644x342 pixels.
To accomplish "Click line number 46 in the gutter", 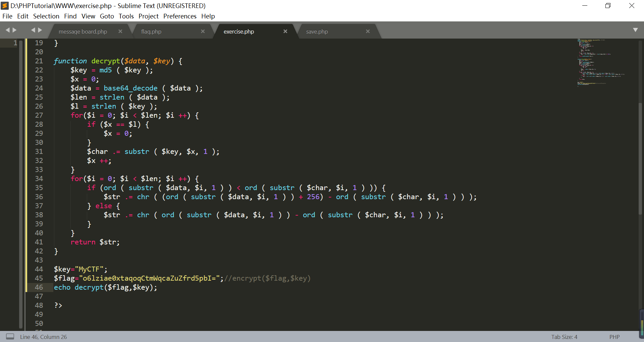I will (39, 287).
